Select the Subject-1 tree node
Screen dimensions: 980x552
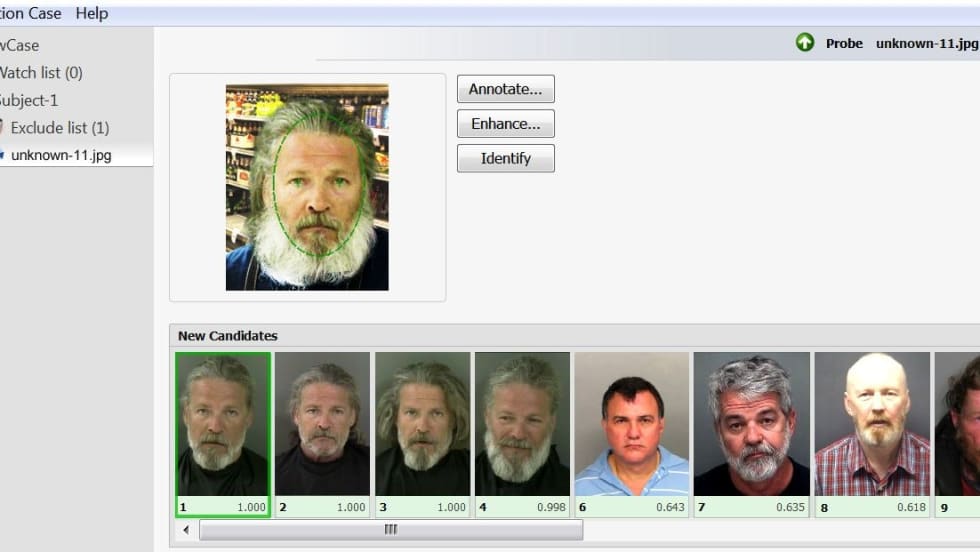(30, 100)
